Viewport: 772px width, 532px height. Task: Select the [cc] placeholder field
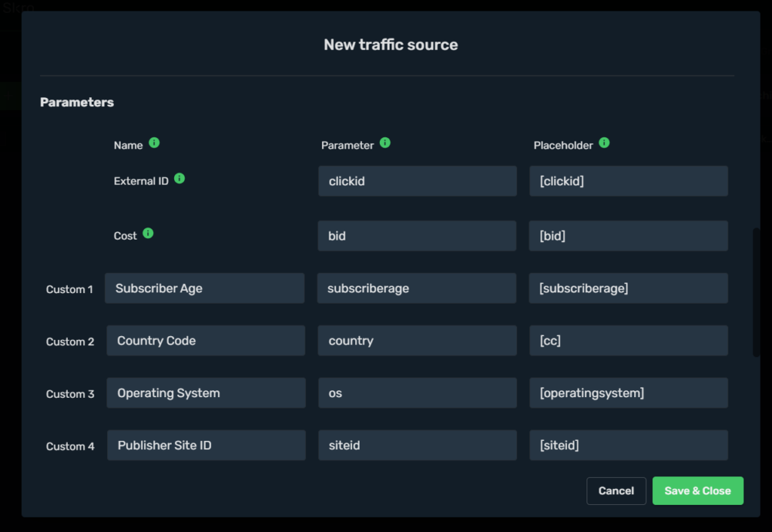[x=629, y=340]
